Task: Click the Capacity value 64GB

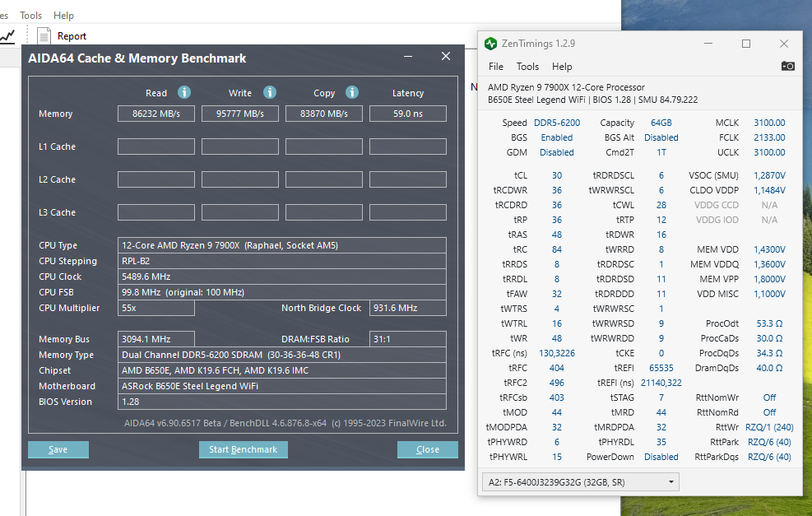Action: [661, 123]
